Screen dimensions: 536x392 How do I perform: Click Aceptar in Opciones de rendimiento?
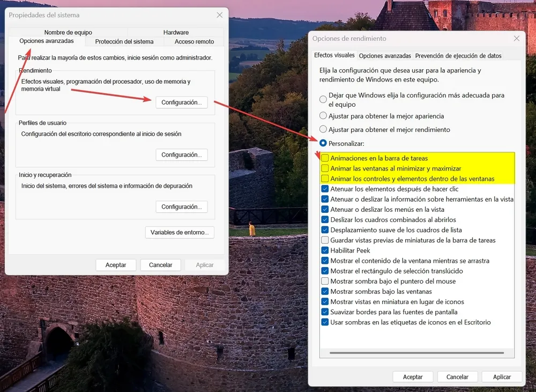(x=413, y=377)
